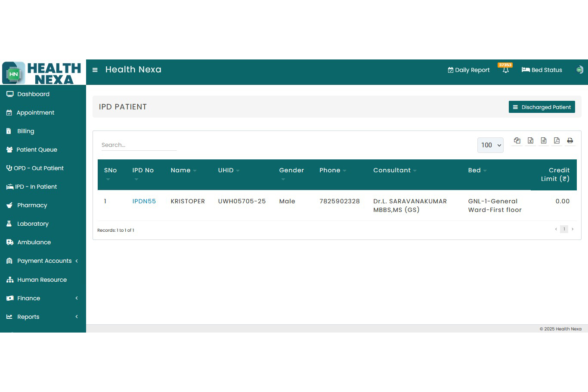Click the Search input field
This screenshot has height=392, width=588.
(x=139, y=145)
